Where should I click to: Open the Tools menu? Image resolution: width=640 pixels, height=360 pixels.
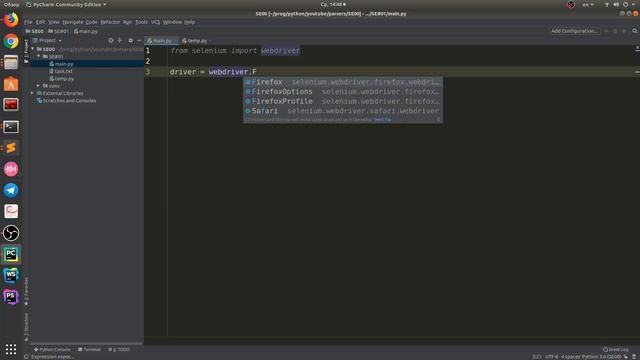(x=141, y=22)
